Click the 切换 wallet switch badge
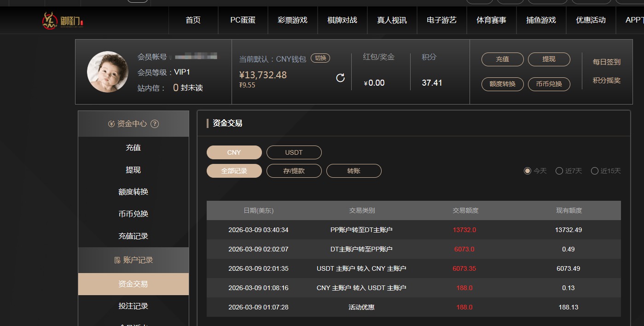Image resolution: width=644 pixels, height=326 pixels. 320,58
